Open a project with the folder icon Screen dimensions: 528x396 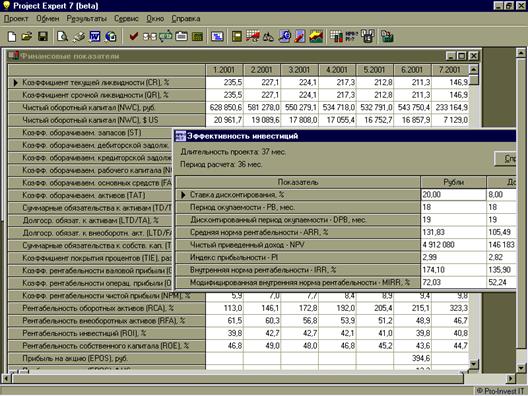coord(27,36)
